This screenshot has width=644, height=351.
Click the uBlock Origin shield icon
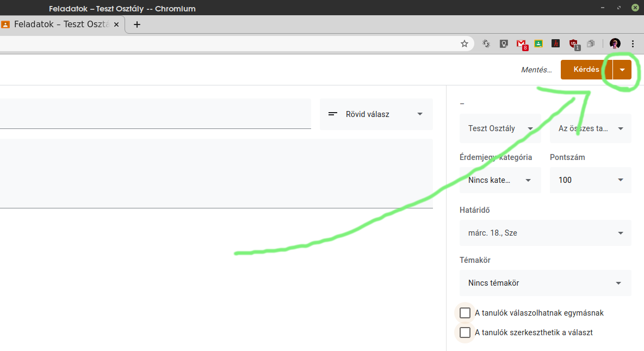pyautogui.click(x=573, y=44)
